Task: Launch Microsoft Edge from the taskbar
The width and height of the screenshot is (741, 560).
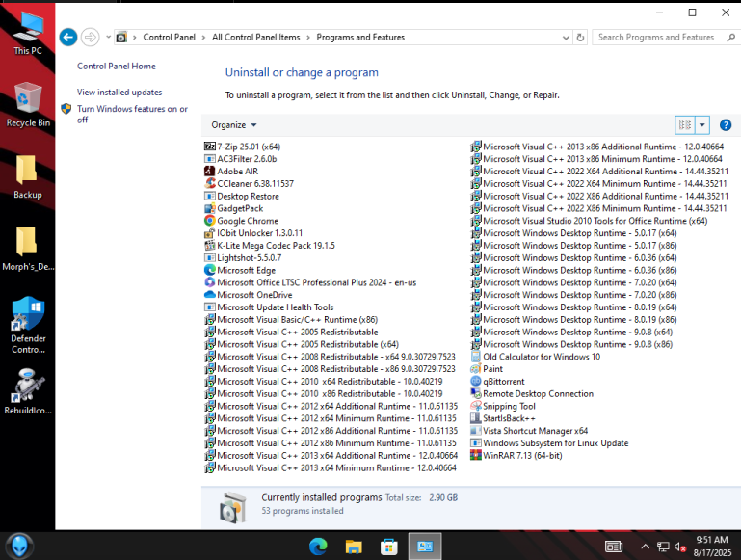Action: [319, 547]
